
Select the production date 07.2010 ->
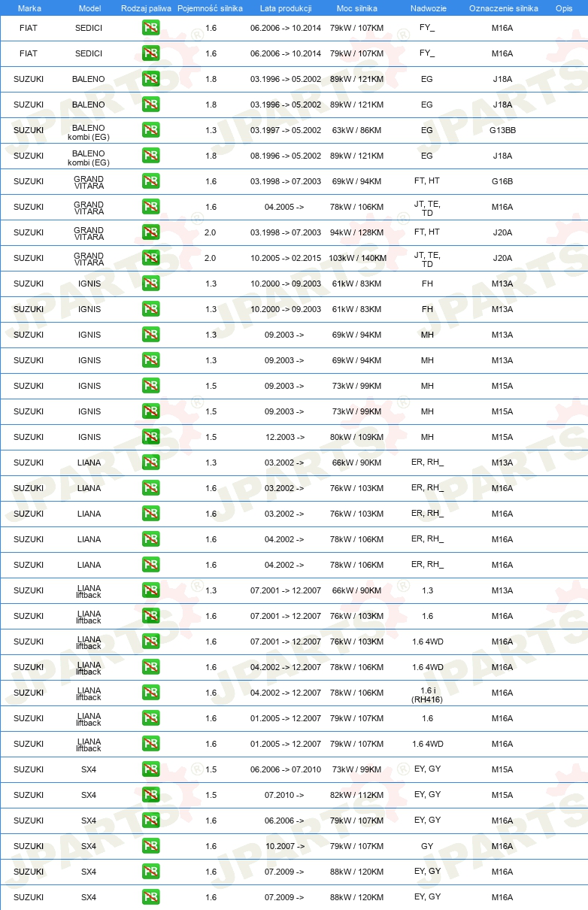coord(284,795)
